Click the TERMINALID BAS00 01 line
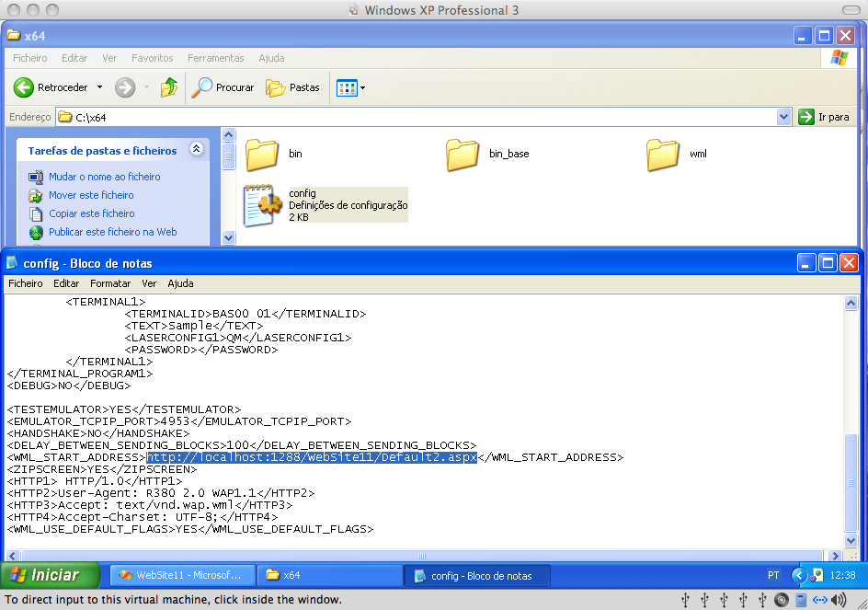Image resolution: width=868 pixels, height=610 pixels. (x=246, y=314)
